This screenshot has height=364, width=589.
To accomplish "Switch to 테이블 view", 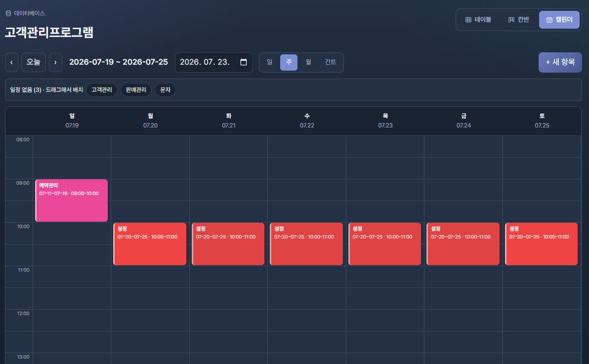I will point(478,20).
